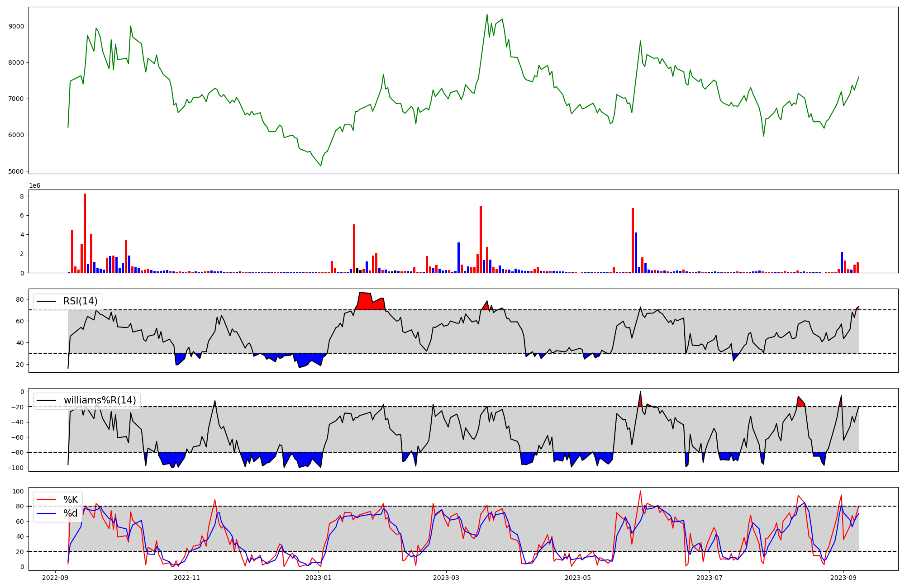Click the 1e6 volume scale label
This screenshot has width=905, height=588.
tap(35, 186)
